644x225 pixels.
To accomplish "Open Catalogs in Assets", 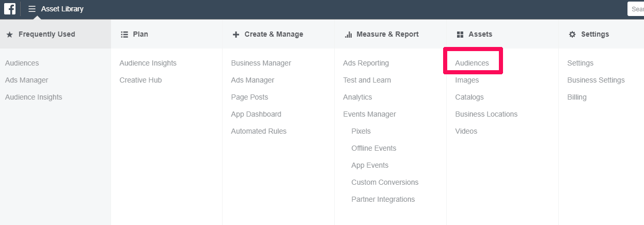I will (x=469, y=97).
